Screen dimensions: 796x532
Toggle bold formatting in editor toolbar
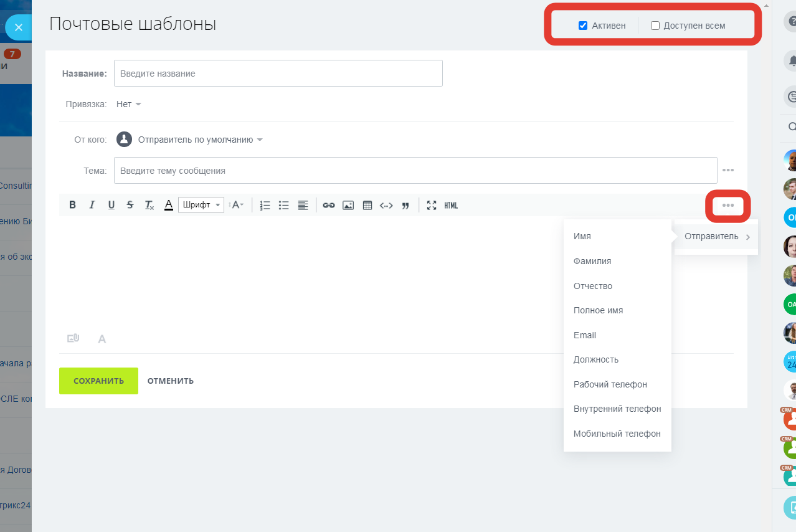[73, 205]
